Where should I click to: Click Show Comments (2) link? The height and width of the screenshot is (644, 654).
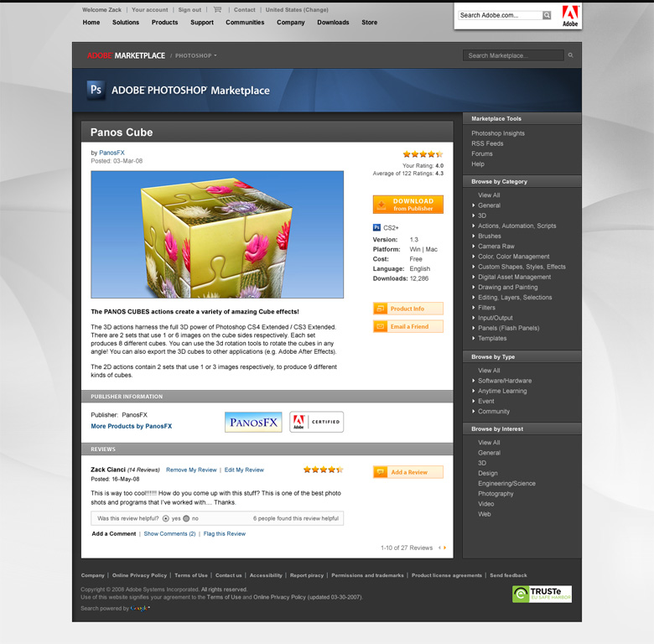(169, 534)
